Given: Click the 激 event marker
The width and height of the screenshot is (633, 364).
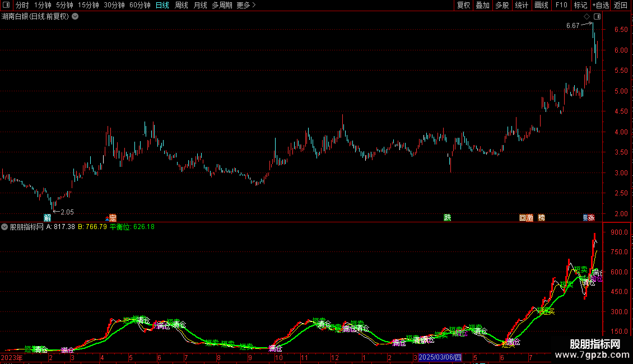Looking at the screenshot, I should pyautogui.click(x=530, y=218).
